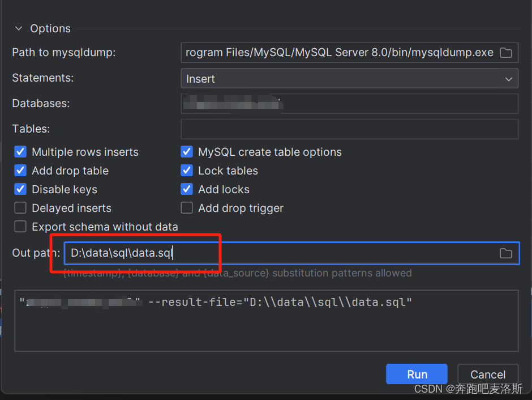Untick Multiple rows inserts checkbox
The width and height of the screenshot is (532, 400).
click(x=20, y=151)
